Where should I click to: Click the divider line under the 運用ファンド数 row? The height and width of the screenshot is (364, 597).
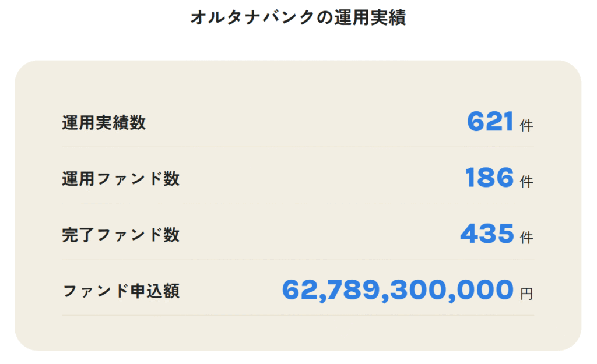pos(297,203)
